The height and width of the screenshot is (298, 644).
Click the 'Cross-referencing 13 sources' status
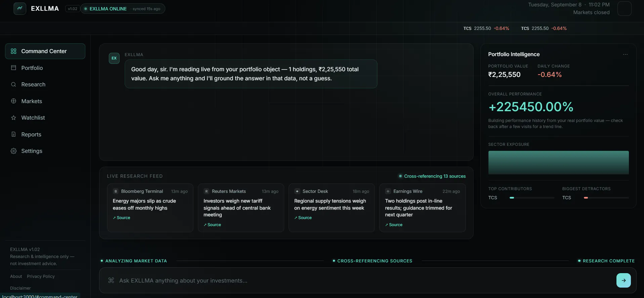[432, 176]
